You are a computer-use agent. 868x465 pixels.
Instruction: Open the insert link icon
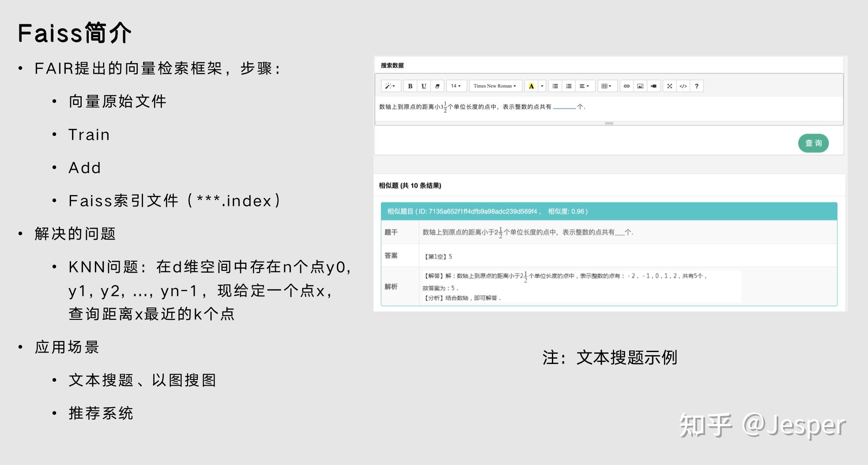click(627, 86)
